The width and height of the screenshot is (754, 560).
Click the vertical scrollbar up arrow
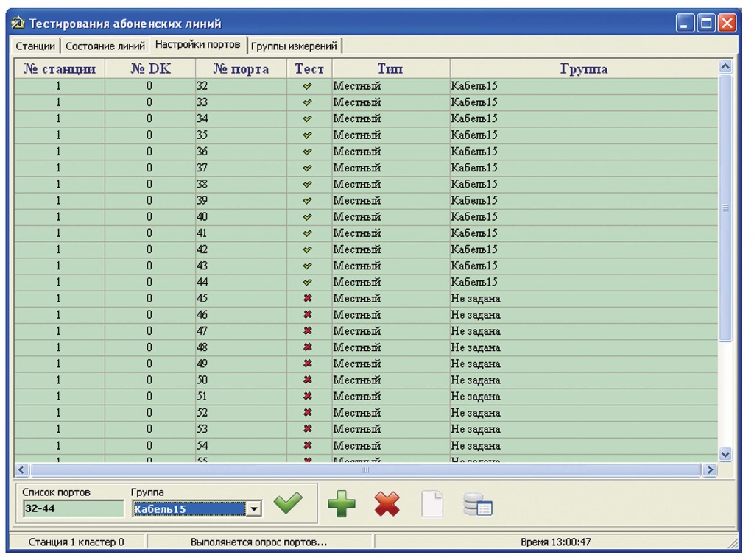click(725, 66)
